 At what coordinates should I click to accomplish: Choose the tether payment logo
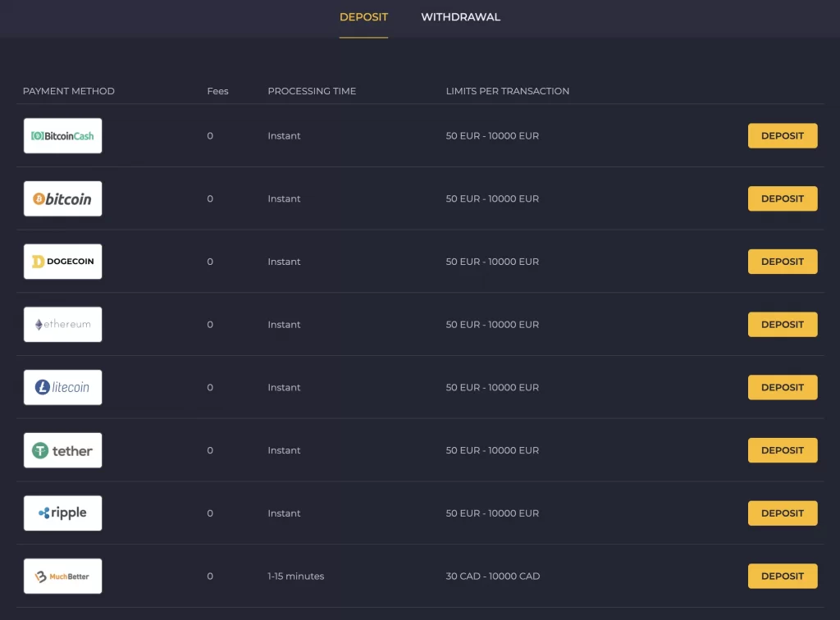[62, 450]
